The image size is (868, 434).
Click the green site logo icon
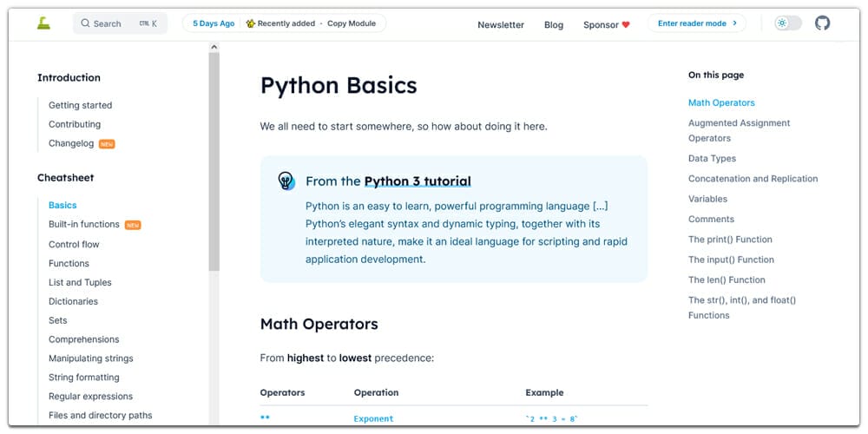point(43,23)
